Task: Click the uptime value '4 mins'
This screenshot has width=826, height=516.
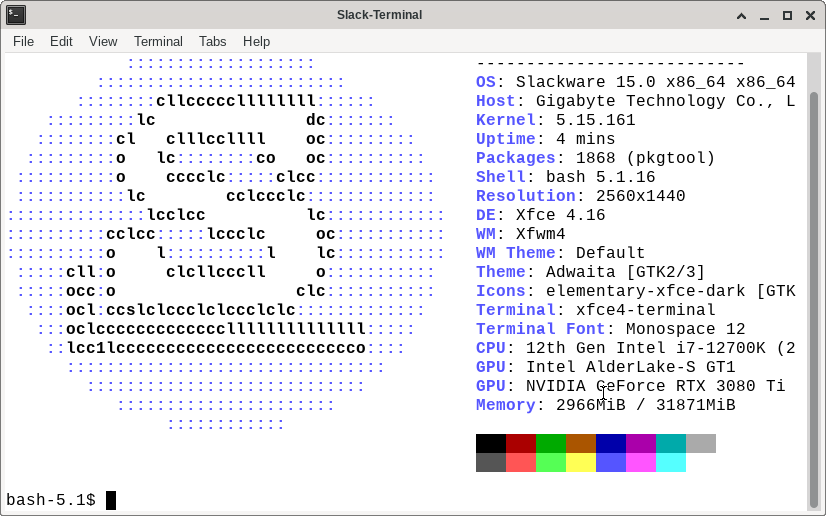Action: [585, 139]
